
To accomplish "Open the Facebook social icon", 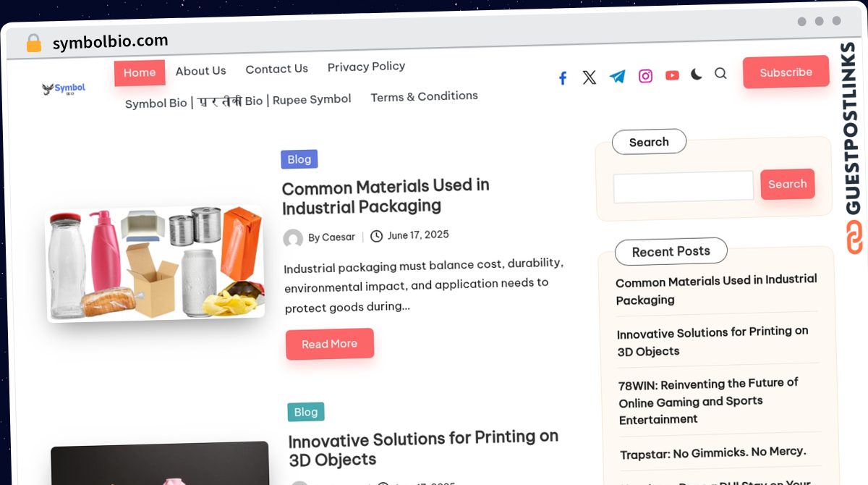I will (x=563, y=77).
